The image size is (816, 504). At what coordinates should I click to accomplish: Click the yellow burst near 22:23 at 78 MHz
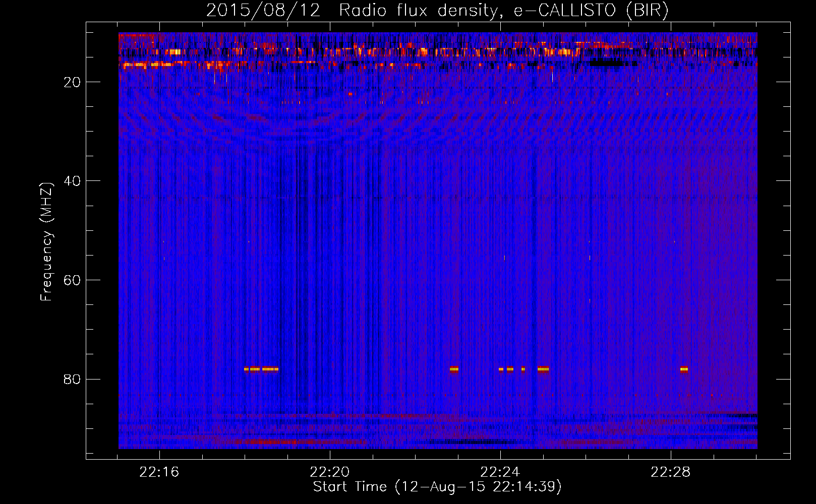pos(454,369)
